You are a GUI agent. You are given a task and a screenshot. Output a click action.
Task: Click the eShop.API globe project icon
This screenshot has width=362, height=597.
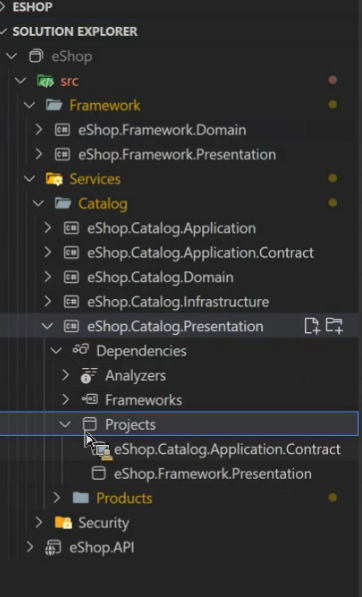tap(53, 548)
